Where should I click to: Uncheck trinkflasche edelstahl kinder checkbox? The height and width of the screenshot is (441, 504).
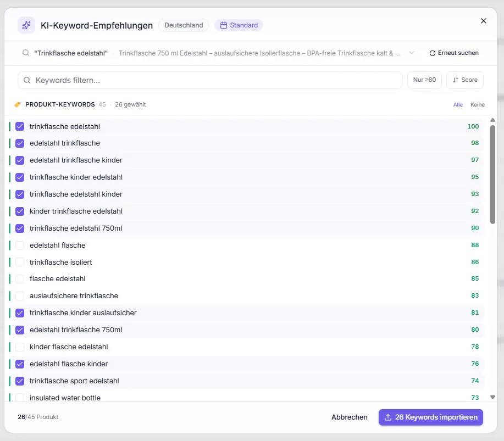pyautogui.click(x=20, y=194)
